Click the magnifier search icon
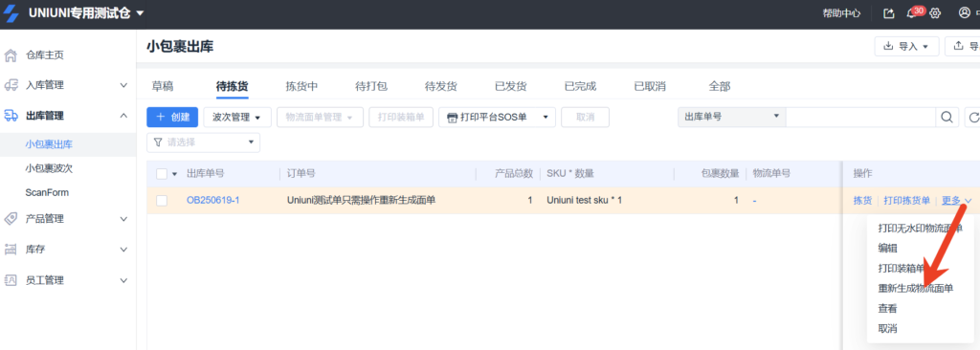Image resolution: width=980 pixels, height=350 pixels. [947, 117]
